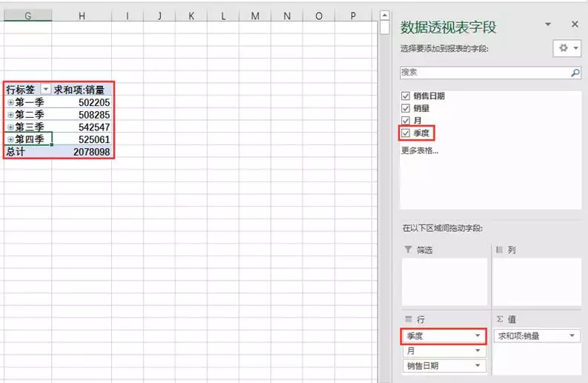Select the 总计 label cell
588x383 pixels.
27,152
